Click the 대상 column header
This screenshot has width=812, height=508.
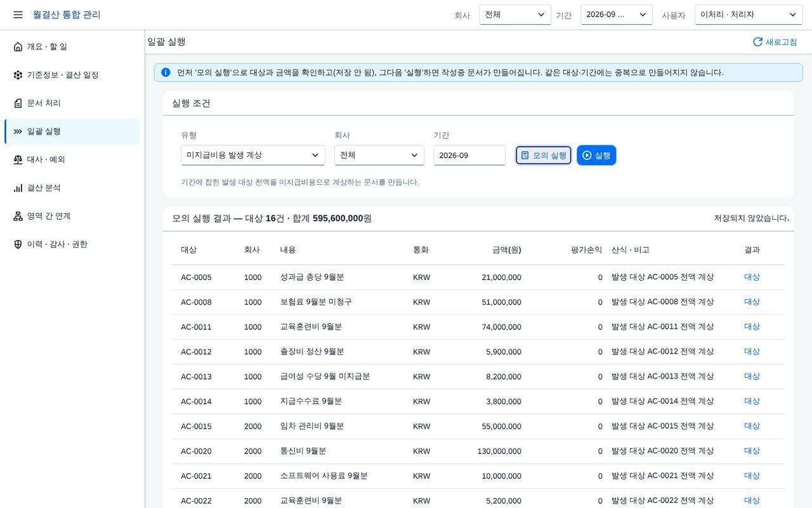[x=189, y=250]
